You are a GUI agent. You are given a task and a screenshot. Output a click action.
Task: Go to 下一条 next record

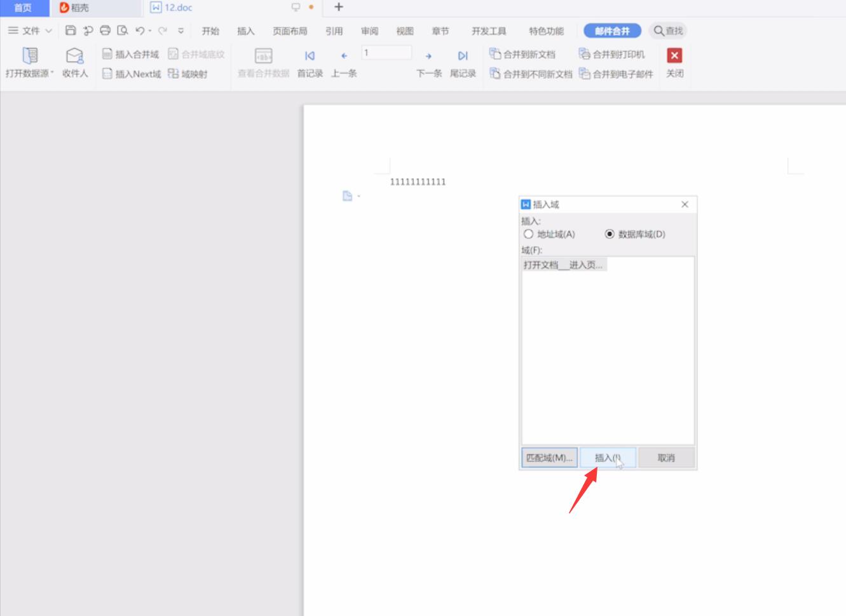[429, 64]
